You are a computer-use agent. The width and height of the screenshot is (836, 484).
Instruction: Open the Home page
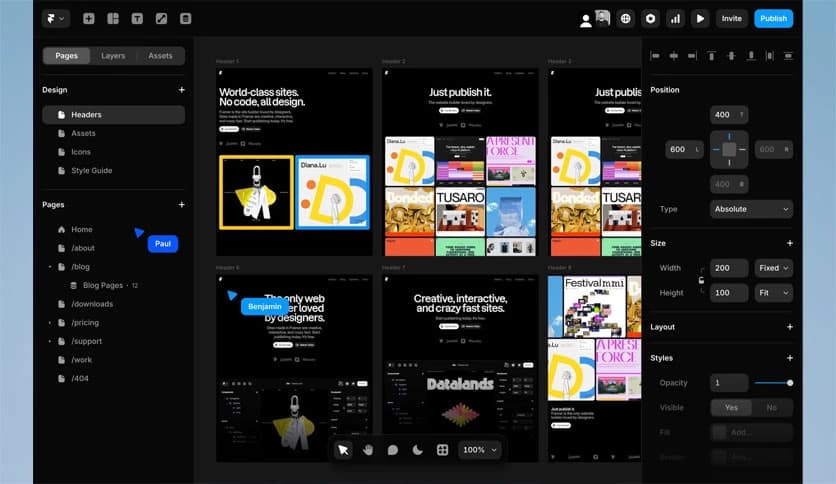pyautogui.click(x=82, y=229)
